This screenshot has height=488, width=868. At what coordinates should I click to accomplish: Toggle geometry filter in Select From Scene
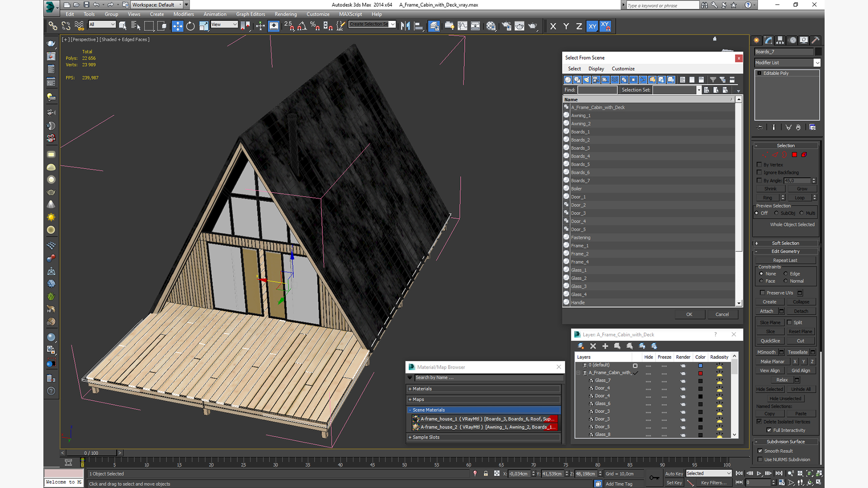tap(568, 80)
